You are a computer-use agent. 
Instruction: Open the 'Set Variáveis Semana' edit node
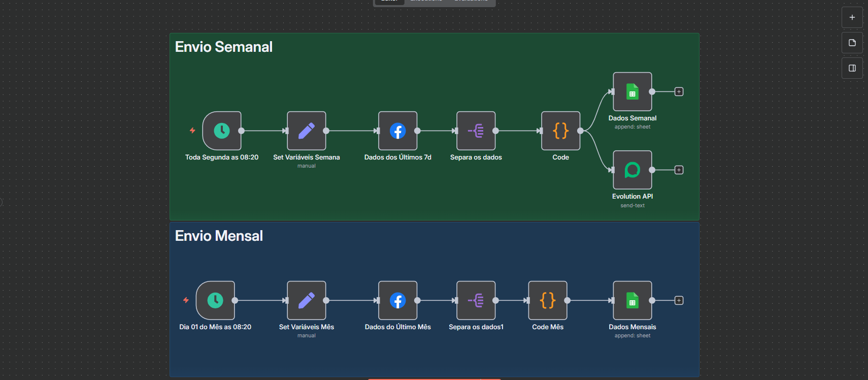(x=306, y=131)
